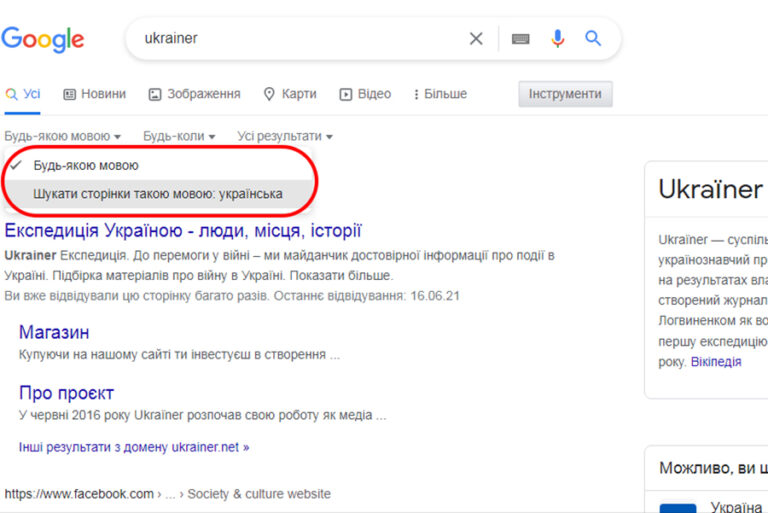
Task: Toggle the Інструменти button
Action: click(x=565, y=94)
